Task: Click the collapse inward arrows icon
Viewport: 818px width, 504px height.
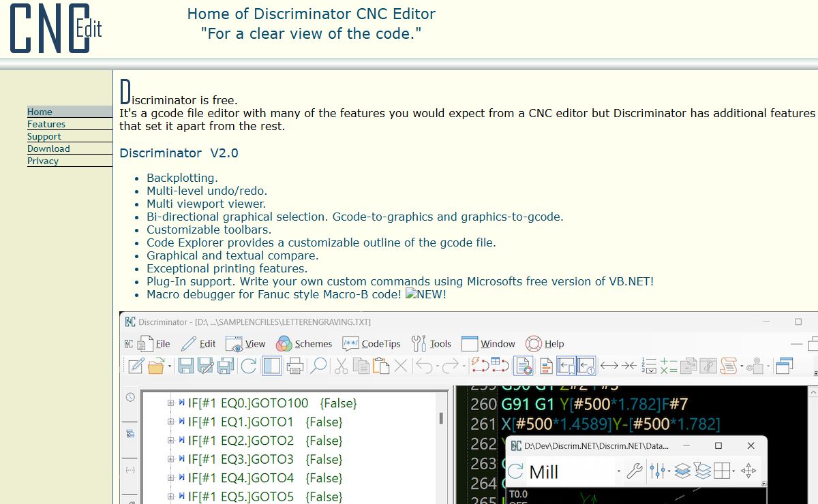Action: [x=629, y=366]
